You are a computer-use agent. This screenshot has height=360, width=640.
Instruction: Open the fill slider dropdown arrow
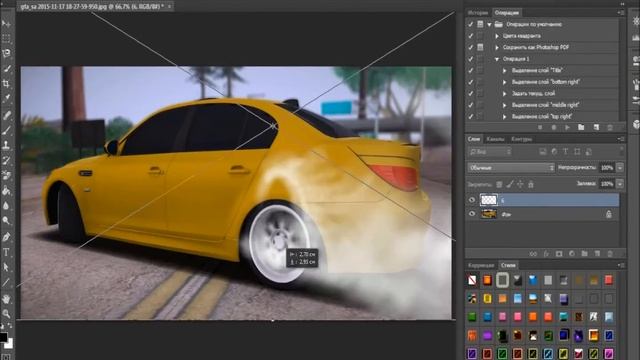point(620,184)
